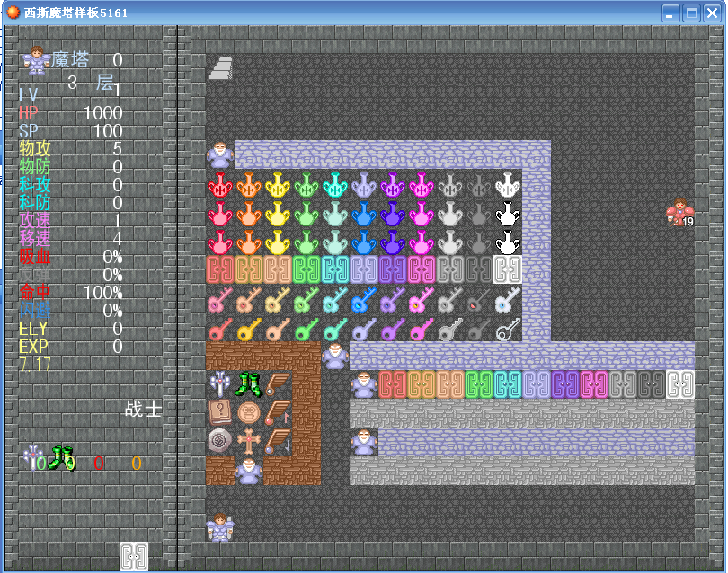Viewport: 728px width, 573px height.
Task: Pick up the gray round shield item
Action: coord(220,442)
